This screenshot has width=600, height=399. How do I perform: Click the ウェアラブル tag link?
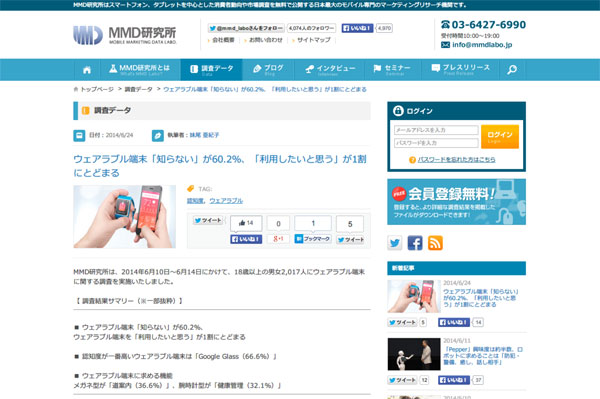(226, 200)
